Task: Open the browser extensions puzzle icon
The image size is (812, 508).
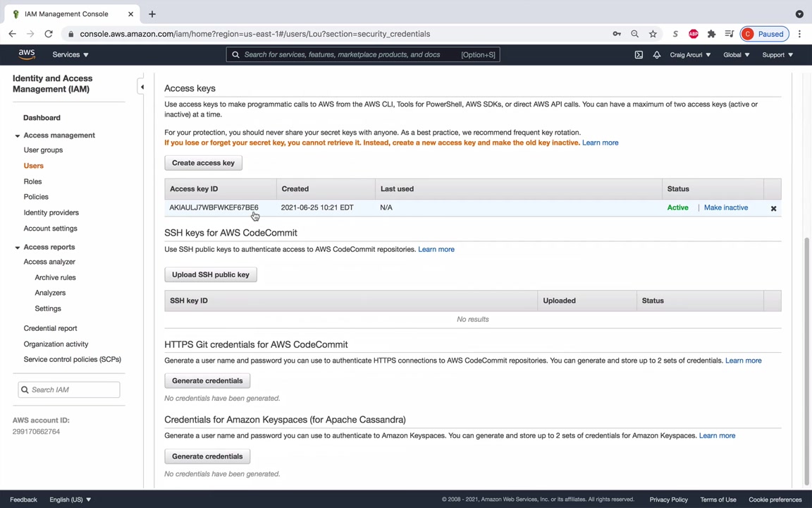Action: click(711, 34)
